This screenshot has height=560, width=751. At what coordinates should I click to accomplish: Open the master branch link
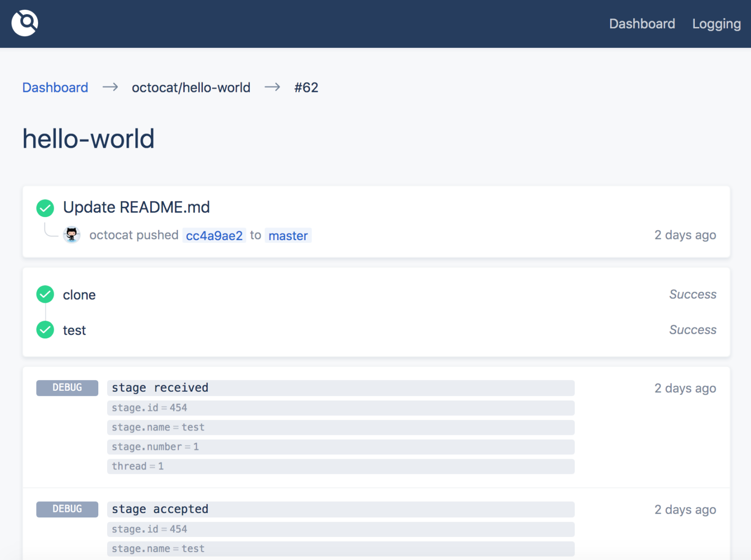point(288,235)
